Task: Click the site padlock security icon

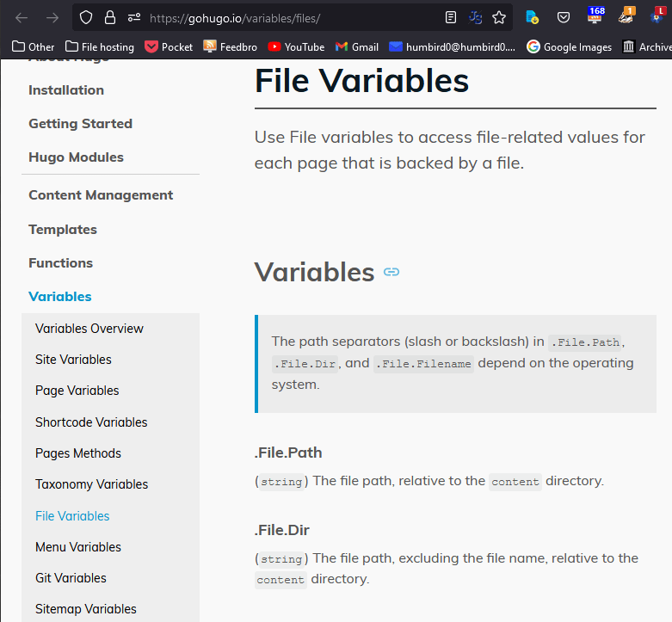Action: [x=109, y=17]
